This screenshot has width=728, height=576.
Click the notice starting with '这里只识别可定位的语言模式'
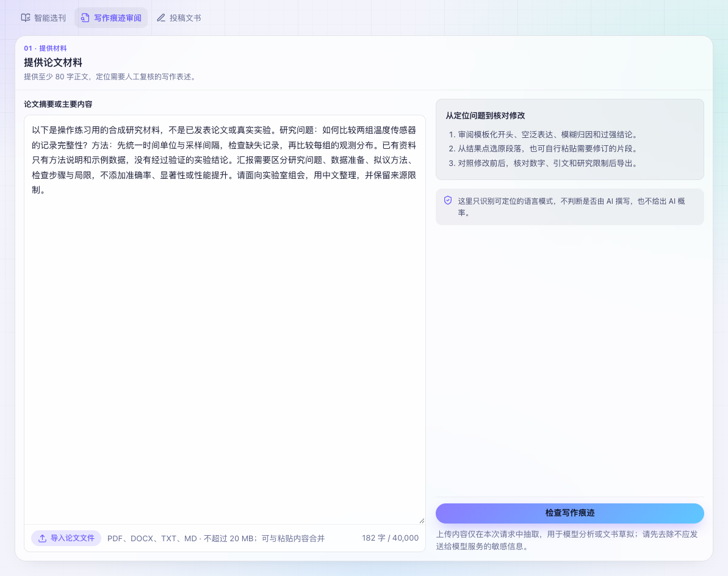tap(572, 207)
